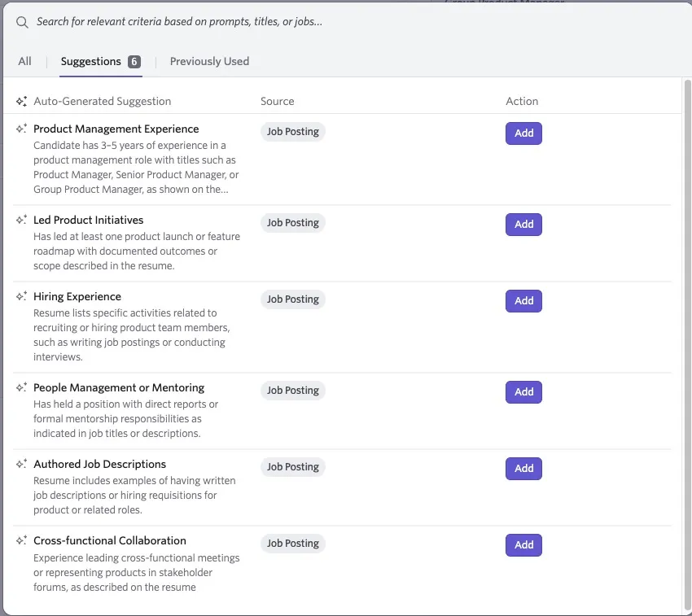Click the sparkle icon beside Auto-Generated Suggestion header
The image size is (692, 616).
(x=22, y=101)
